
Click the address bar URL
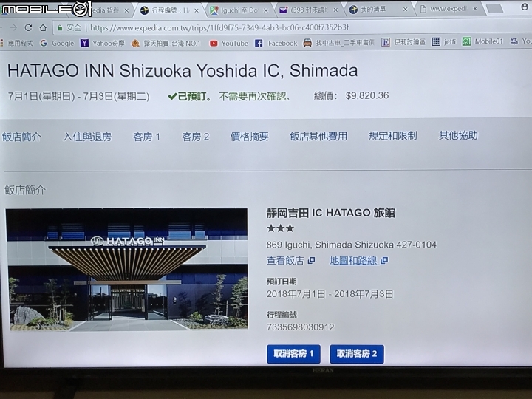219,27
